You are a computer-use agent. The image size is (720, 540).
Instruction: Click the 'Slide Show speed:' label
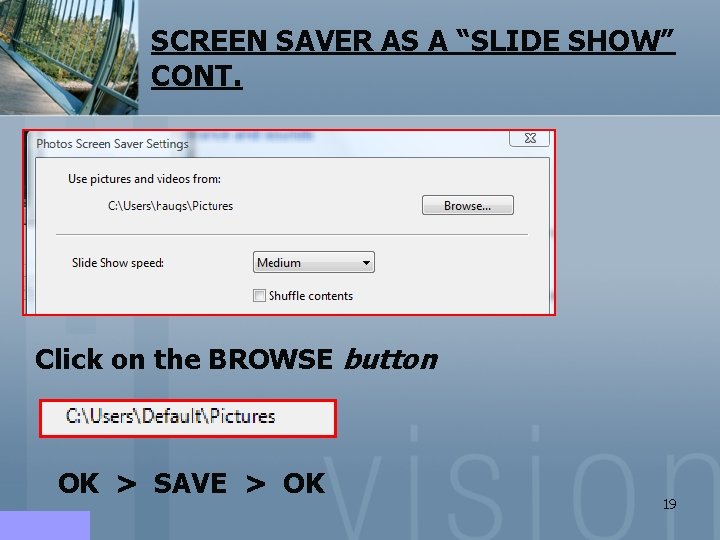point(118,263)
